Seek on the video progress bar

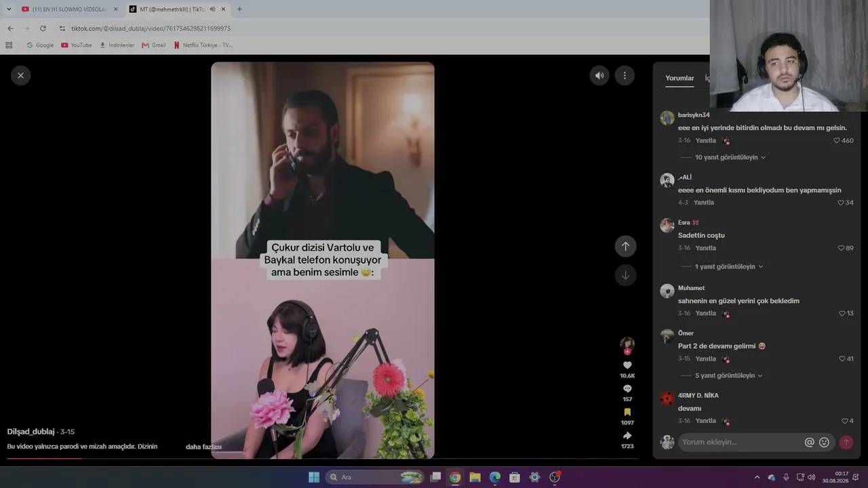click(322, 459)
